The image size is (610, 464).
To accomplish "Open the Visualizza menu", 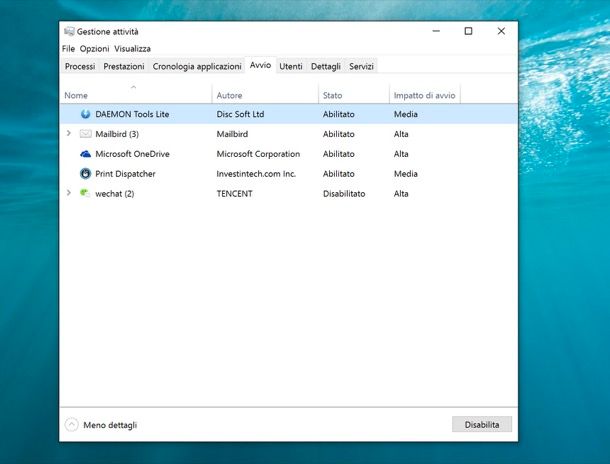I will (x=132, y=49).
